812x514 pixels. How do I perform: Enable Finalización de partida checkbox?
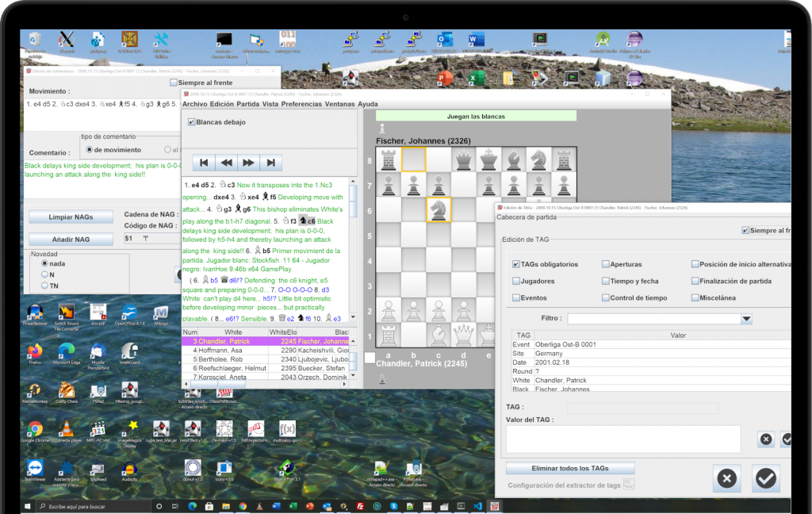(695, 281)
